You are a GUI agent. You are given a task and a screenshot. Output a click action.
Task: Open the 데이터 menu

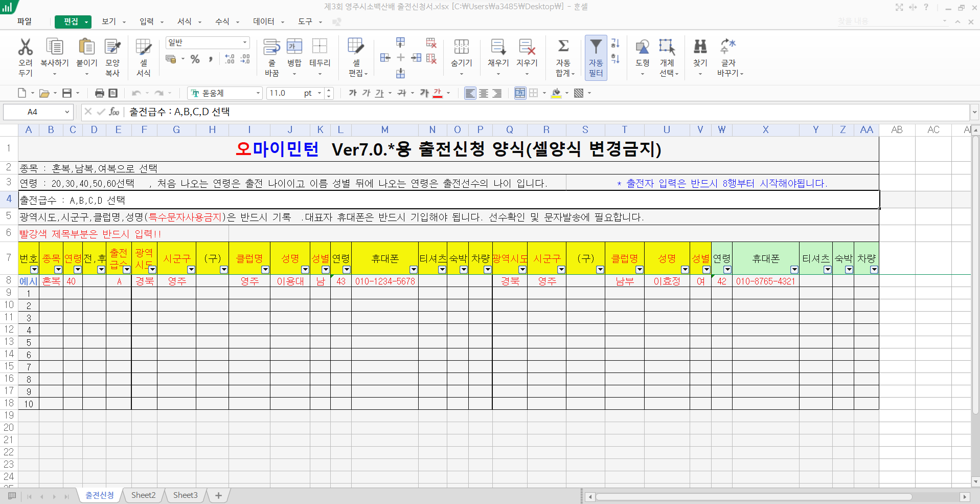coord(264,21)
